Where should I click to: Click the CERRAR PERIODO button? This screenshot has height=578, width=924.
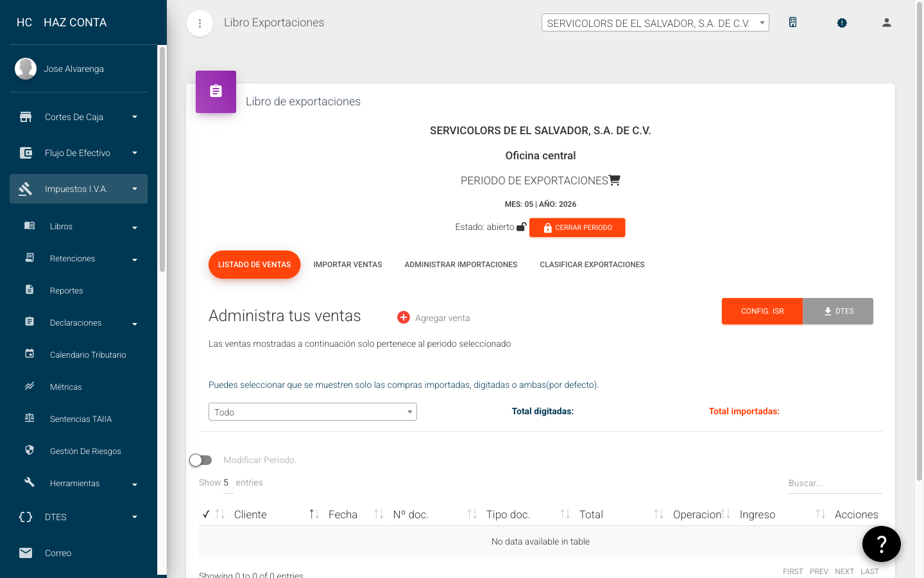577,227
